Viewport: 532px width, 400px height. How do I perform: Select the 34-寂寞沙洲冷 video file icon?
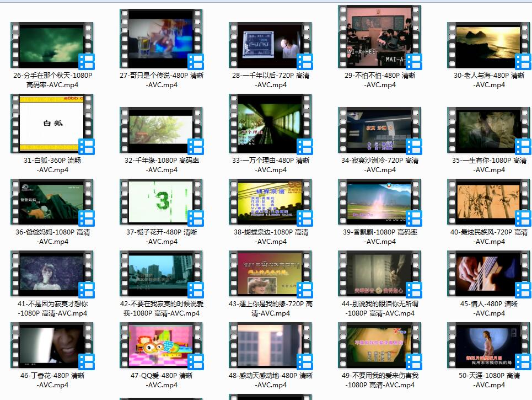click(x=380, y=130)
